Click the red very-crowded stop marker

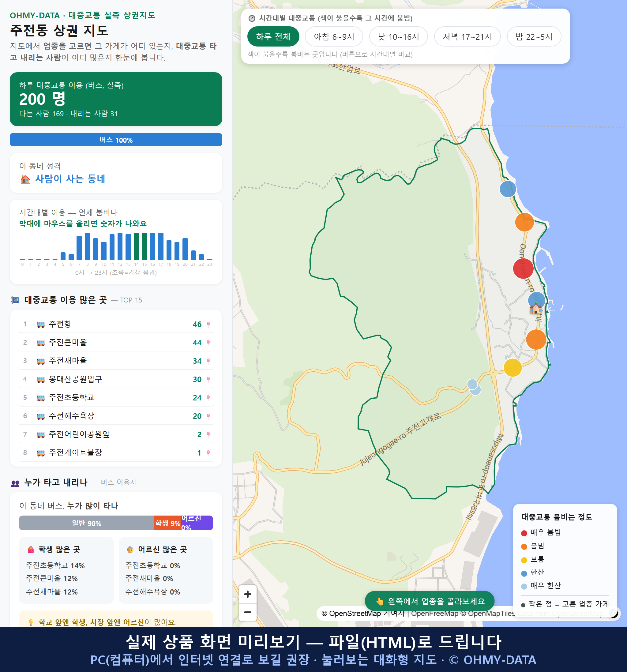[x=523, y=268]
